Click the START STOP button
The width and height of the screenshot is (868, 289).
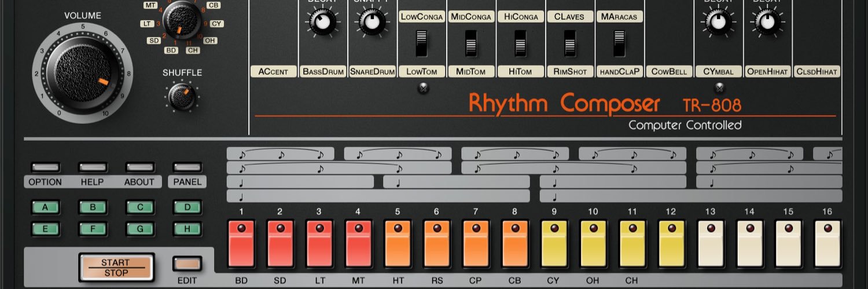point(116,266)
